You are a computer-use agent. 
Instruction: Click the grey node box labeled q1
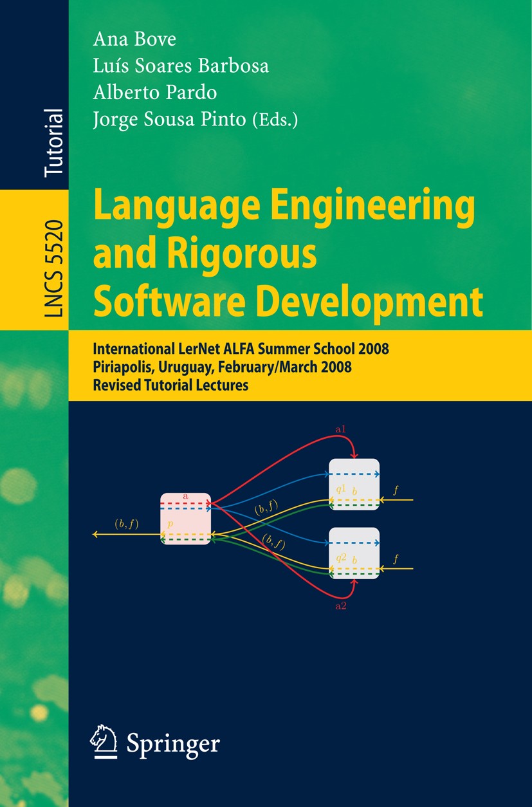click(354, 485)
